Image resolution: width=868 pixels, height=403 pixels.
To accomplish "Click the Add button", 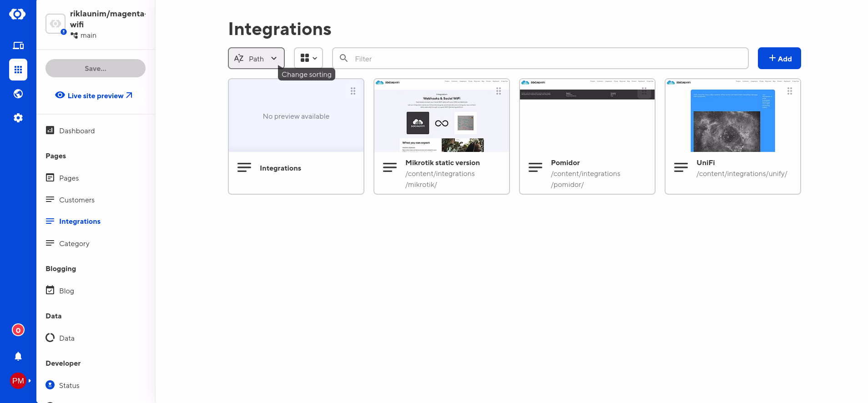I will (779, 59).
